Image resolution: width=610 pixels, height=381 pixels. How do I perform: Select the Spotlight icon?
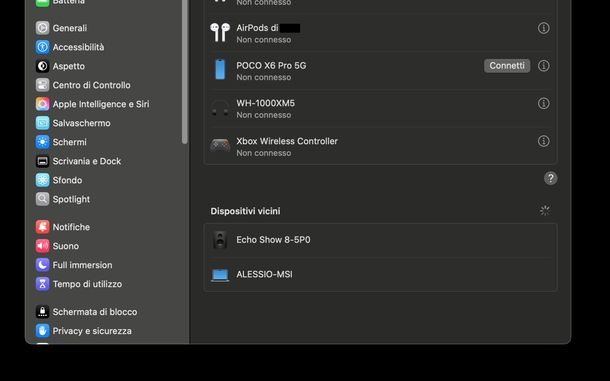coord(42,199)
